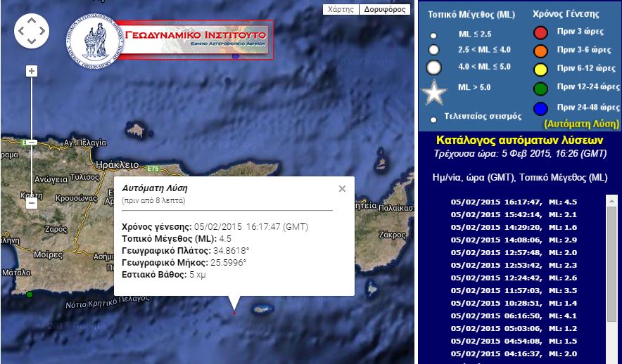Screen dimensions: 622x364
Task: Zoom in with the map plus button
Action: 31,71
